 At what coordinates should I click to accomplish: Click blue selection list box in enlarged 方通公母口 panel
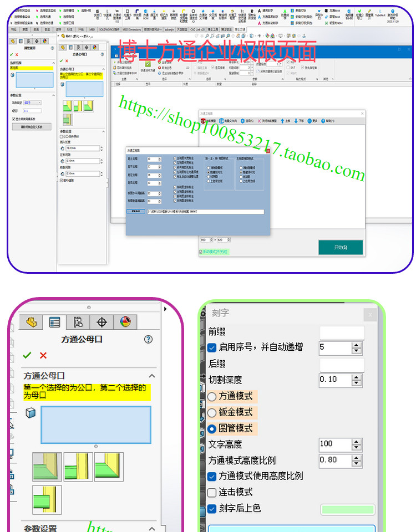pyautogui.click(x=96, y=425)
